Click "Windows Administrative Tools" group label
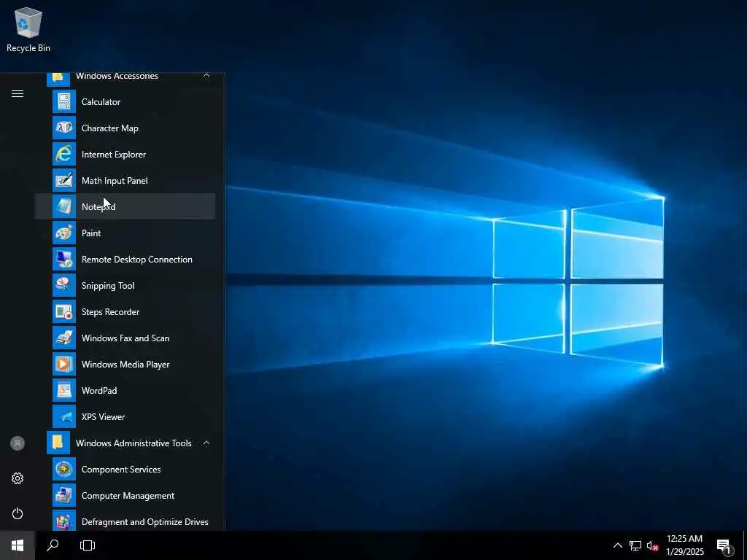 pyautogui.click(x=134, y=443)
